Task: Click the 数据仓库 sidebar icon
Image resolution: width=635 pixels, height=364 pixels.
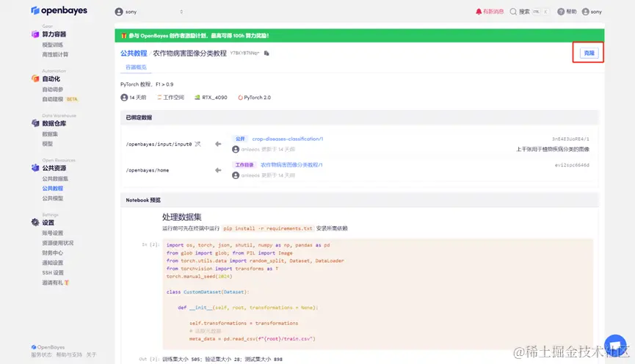Action: (35, 123)
